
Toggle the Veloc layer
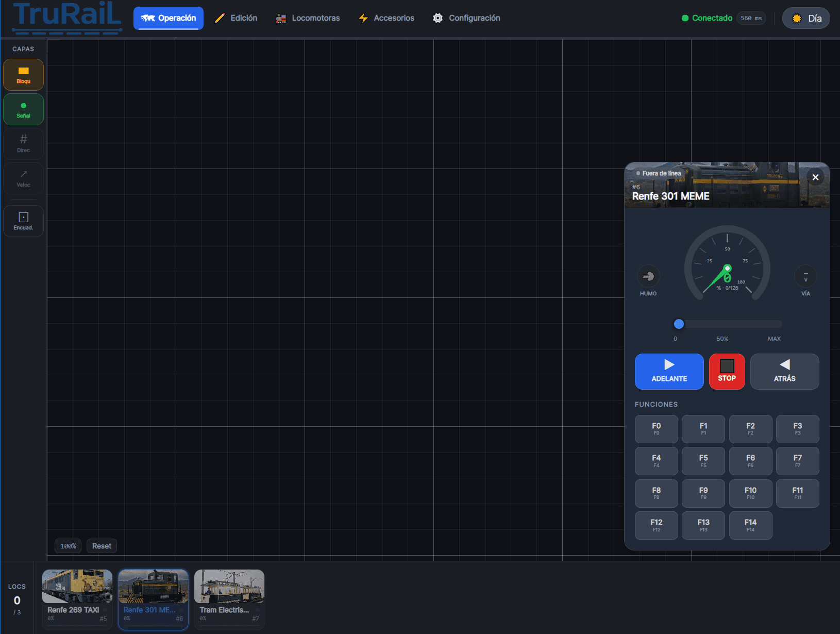tap(23, 178)
